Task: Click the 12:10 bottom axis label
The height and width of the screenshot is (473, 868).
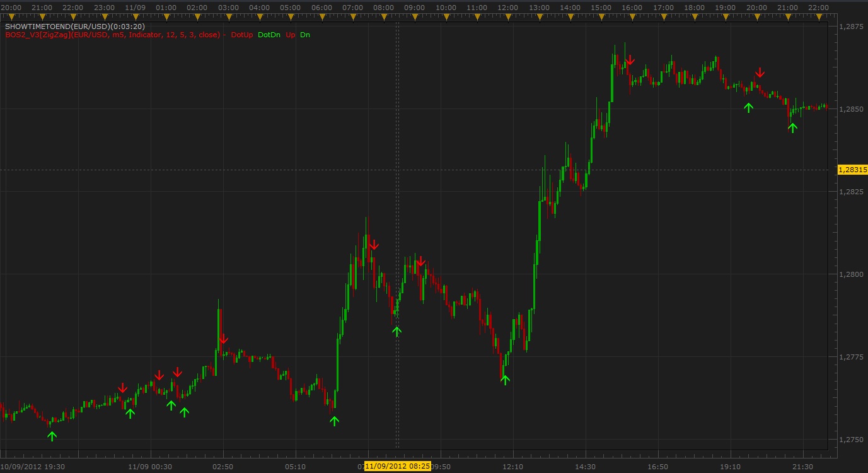Action: [x=513, y=467]
